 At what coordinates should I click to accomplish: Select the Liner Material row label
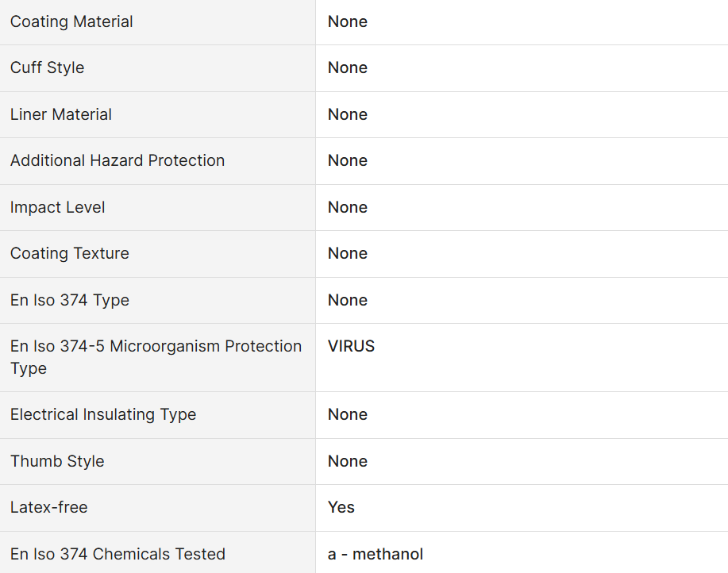[61, 114]
